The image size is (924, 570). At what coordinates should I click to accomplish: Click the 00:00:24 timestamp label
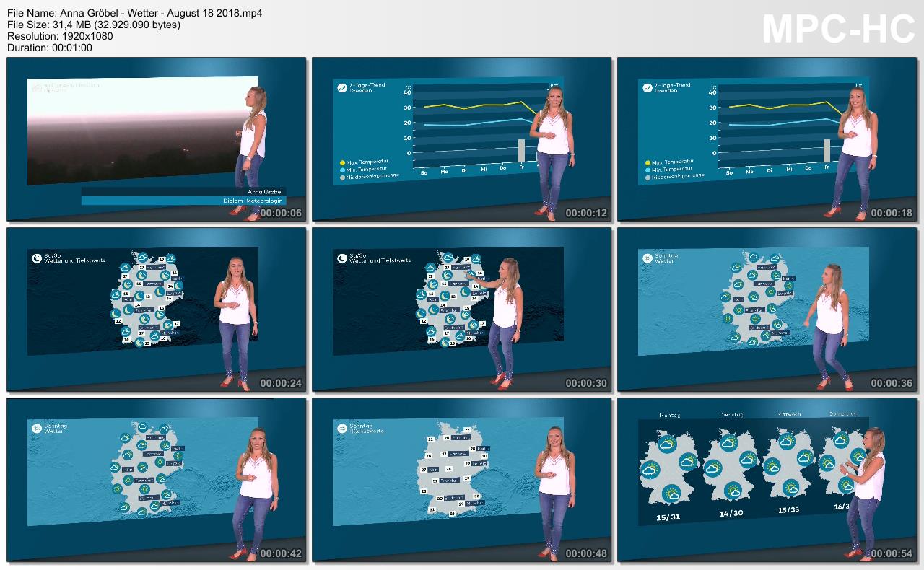click(281, 384)
